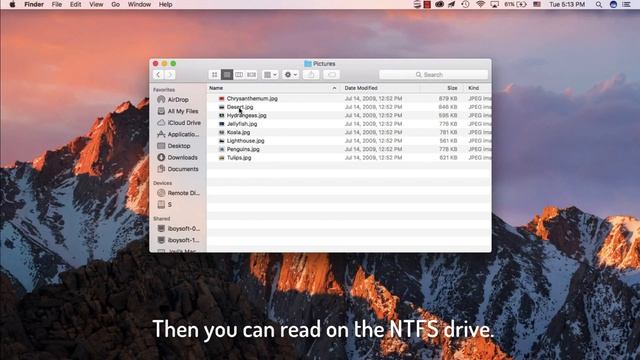Image resolution: width=640 pixels, height=360 pixels.
Task: Sort by the Size column header
Action: click(442, 88)
